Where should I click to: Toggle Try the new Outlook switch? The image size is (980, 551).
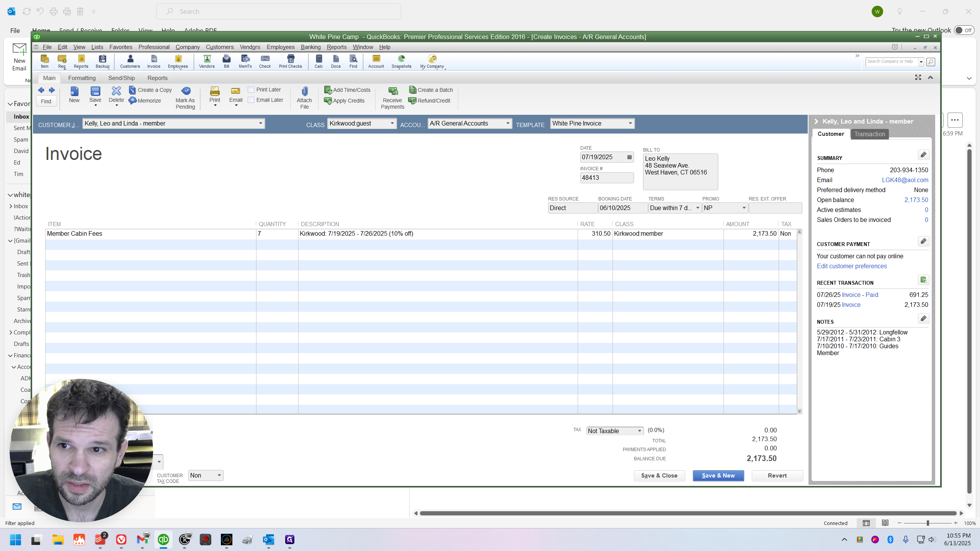pos(964,30)
